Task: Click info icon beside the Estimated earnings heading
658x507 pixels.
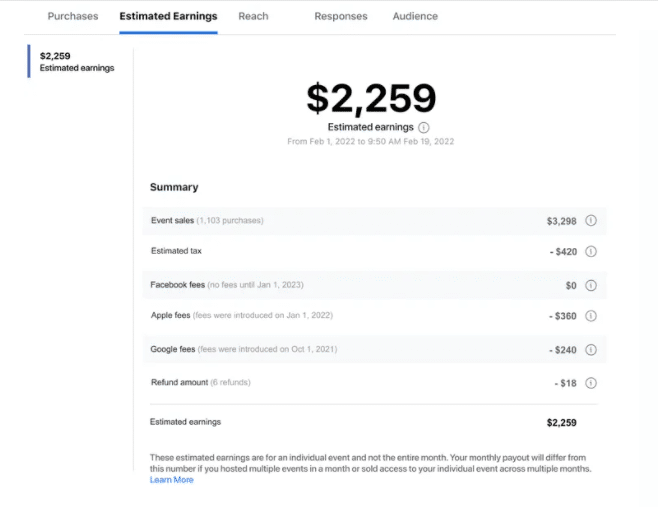Action: point(424,128)
